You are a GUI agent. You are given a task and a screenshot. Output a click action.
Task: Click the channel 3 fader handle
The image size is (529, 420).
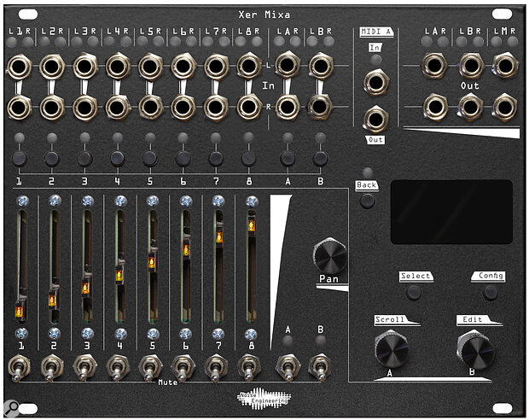click(85, 289)
